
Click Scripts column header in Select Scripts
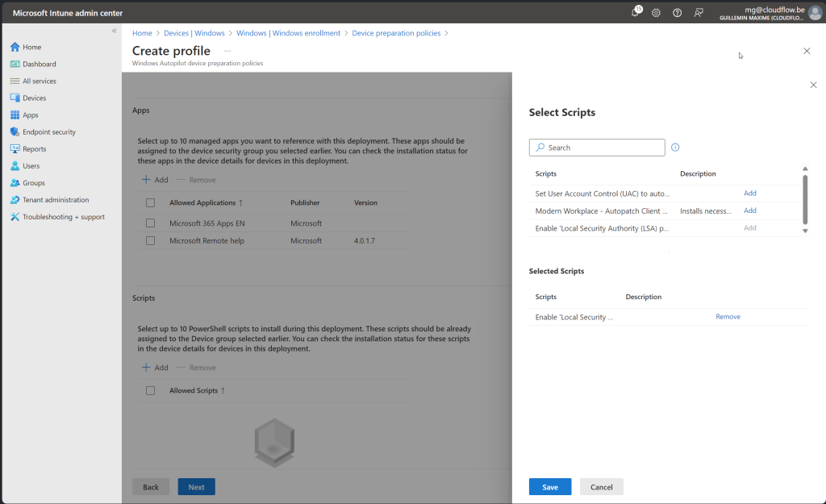click(546, 174)
